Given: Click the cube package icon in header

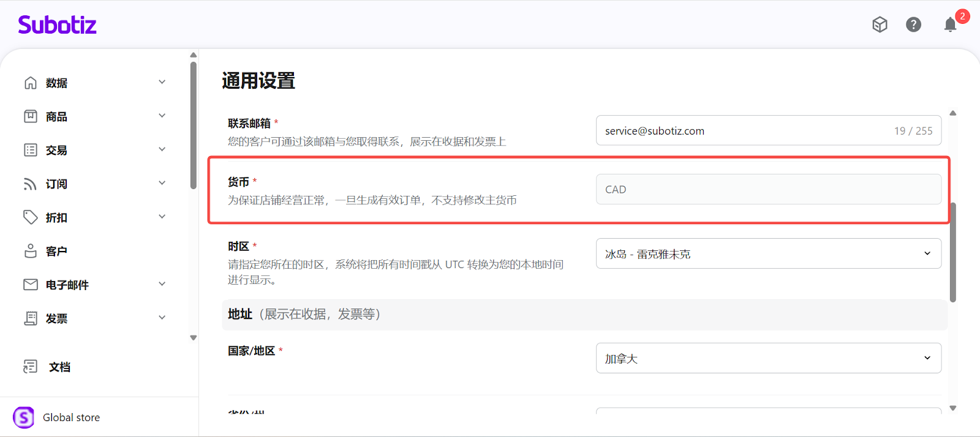Looking at the screenshot, I should pyautogui.click(x=880, y=24).
